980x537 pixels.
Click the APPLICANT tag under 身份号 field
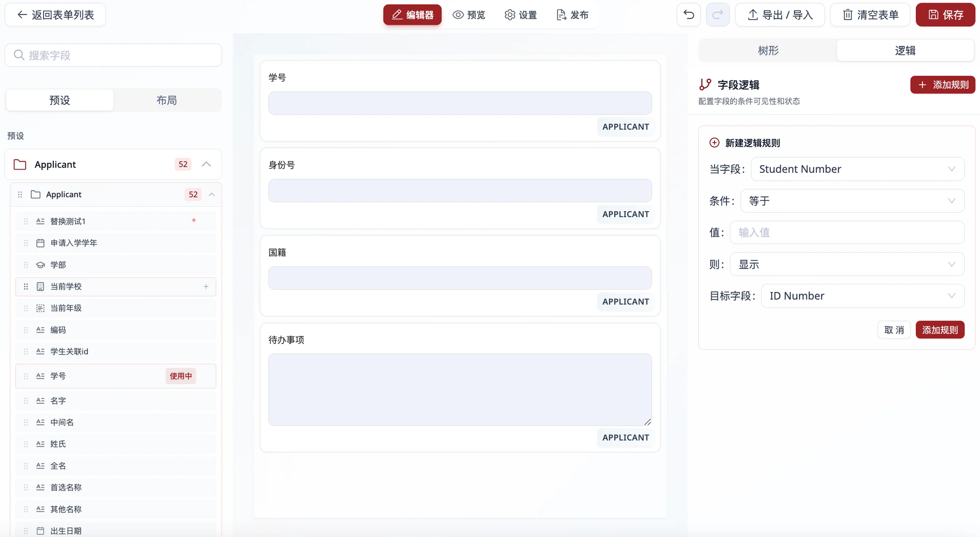click(625, 214)
